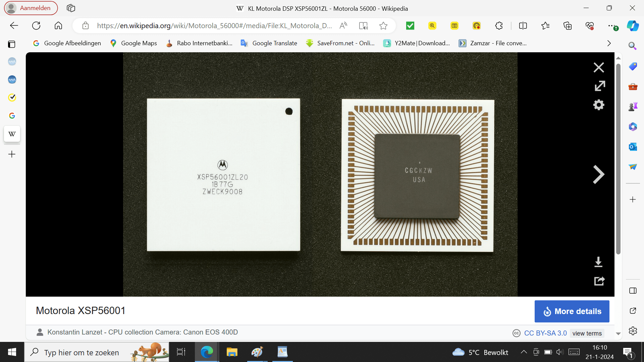
Task: Click the Motorola XSP56001 chip photo
Action: pos(320,174)
